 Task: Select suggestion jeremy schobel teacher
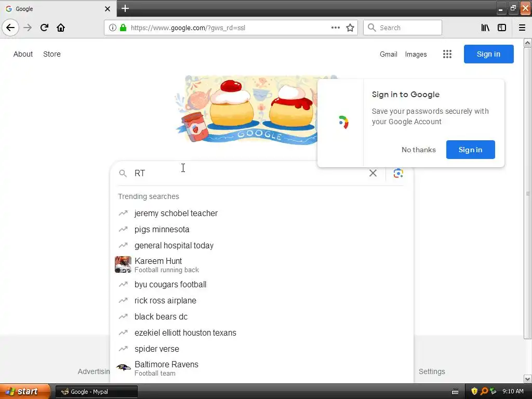pyautogui.click(x=262, y=213)
